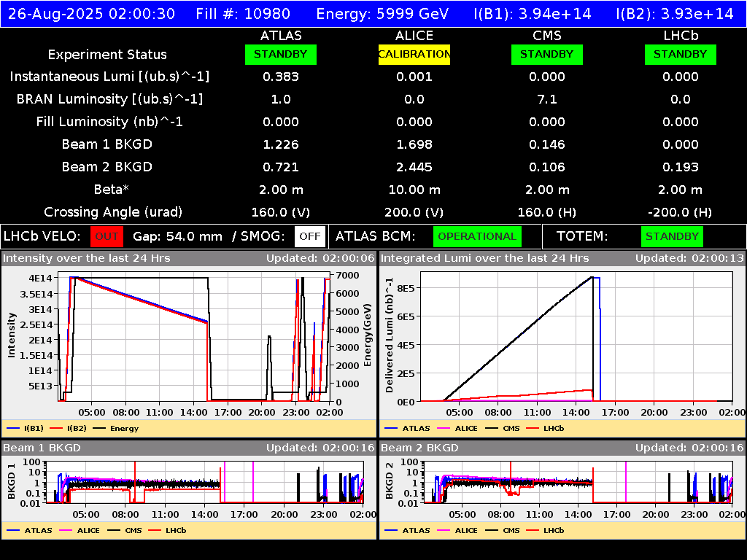Click the SMOG OFF indicator
Image resolution: width=747 pixels, height=560 pixels.
pos(309,237)
